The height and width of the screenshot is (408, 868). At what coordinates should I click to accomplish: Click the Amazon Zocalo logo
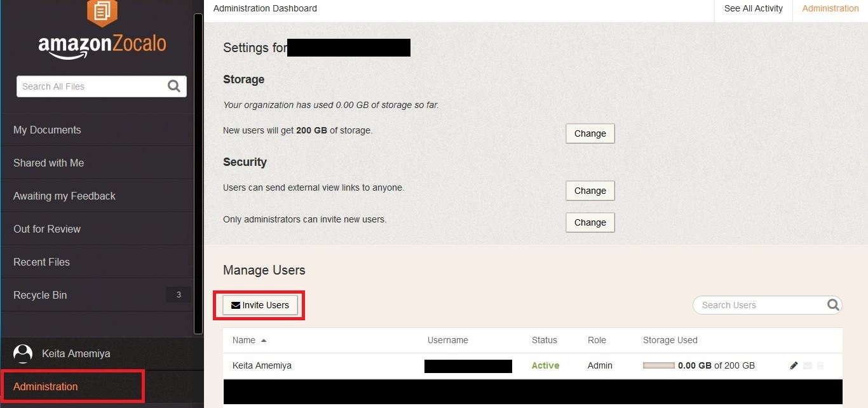[102, 31]
